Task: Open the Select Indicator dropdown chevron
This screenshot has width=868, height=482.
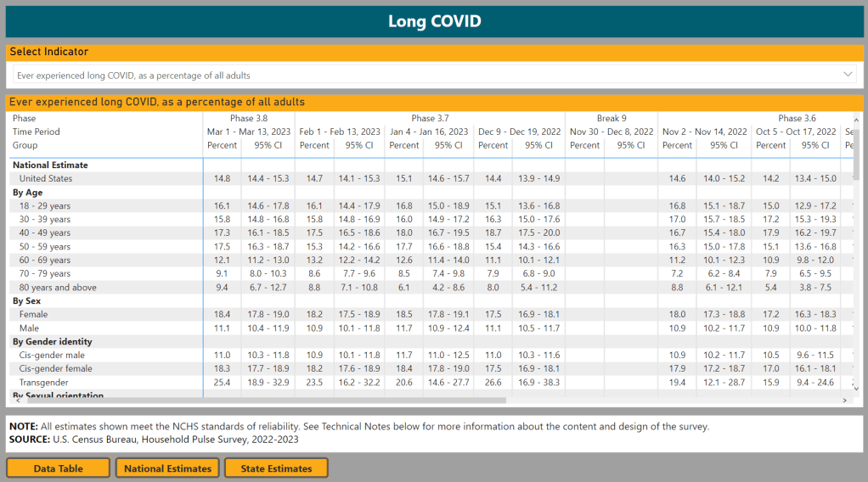Action: point(848,75)
